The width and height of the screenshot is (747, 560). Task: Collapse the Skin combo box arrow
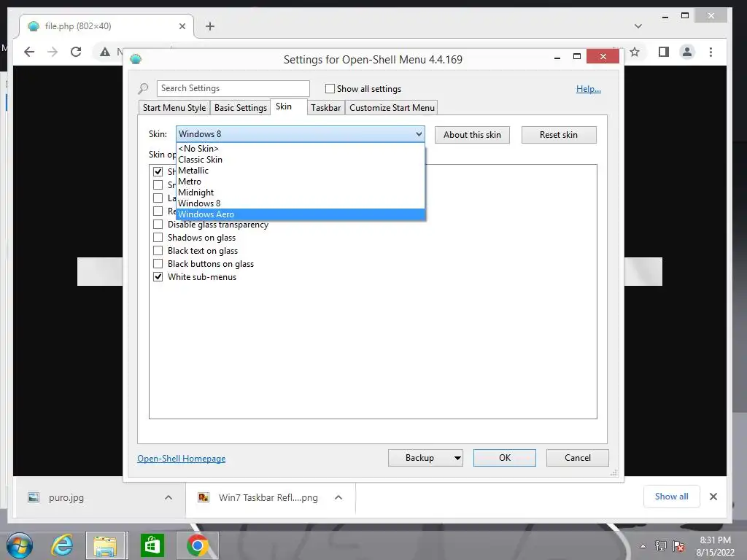pos(419,134)
